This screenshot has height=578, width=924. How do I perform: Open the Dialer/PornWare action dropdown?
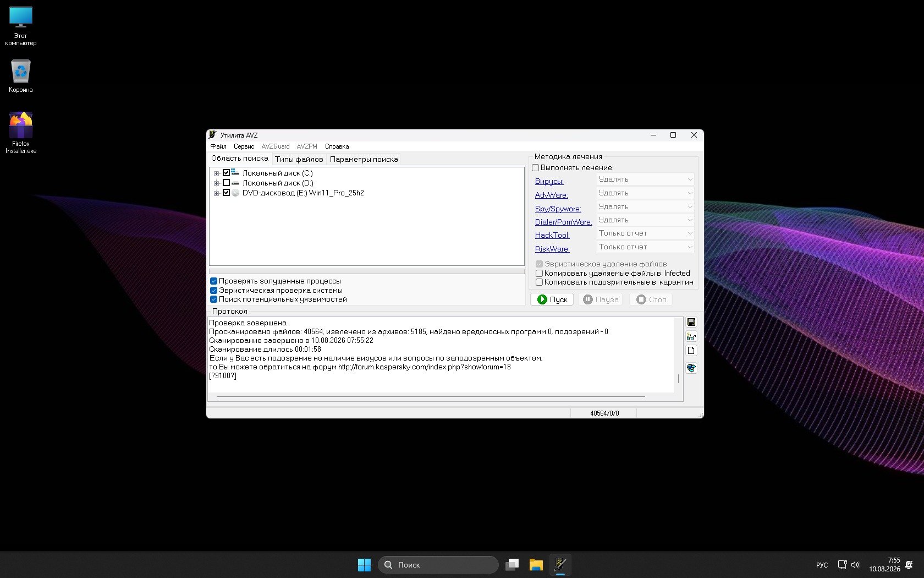[x=645, y=220]
